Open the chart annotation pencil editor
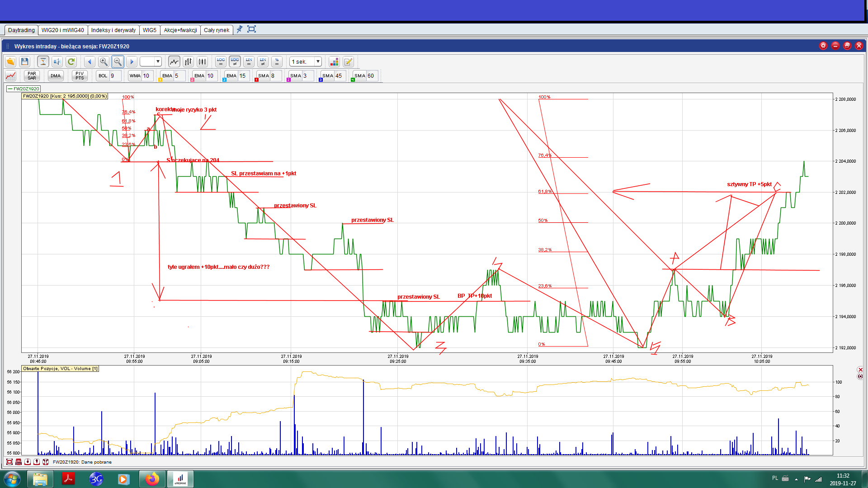868x488 pixels. click(x=348, y=61)
